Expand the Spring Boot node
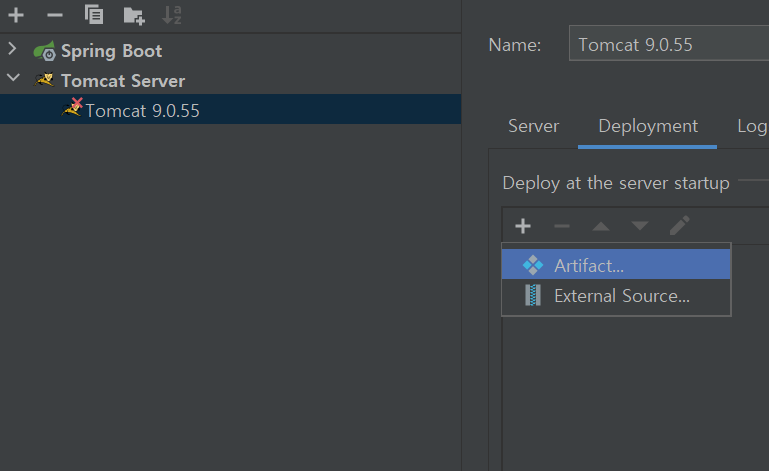Image resolution: width=769 pixels, height=471 pixels. [13, 49]
